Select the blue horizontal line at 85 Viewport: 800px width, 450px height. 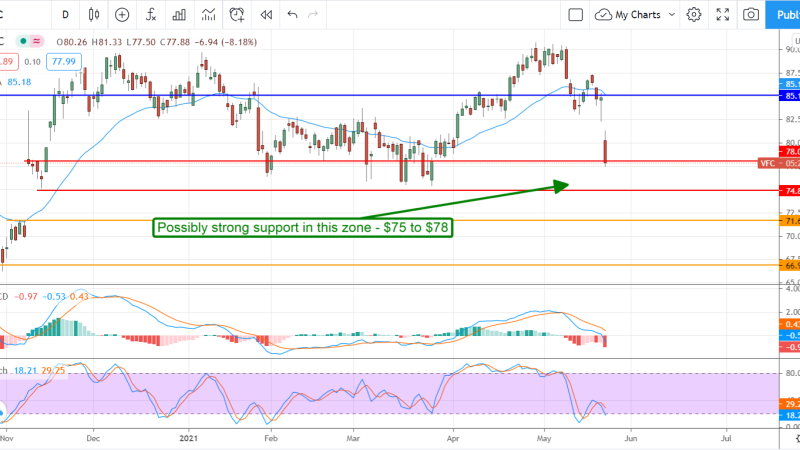[x=300, y=96]
